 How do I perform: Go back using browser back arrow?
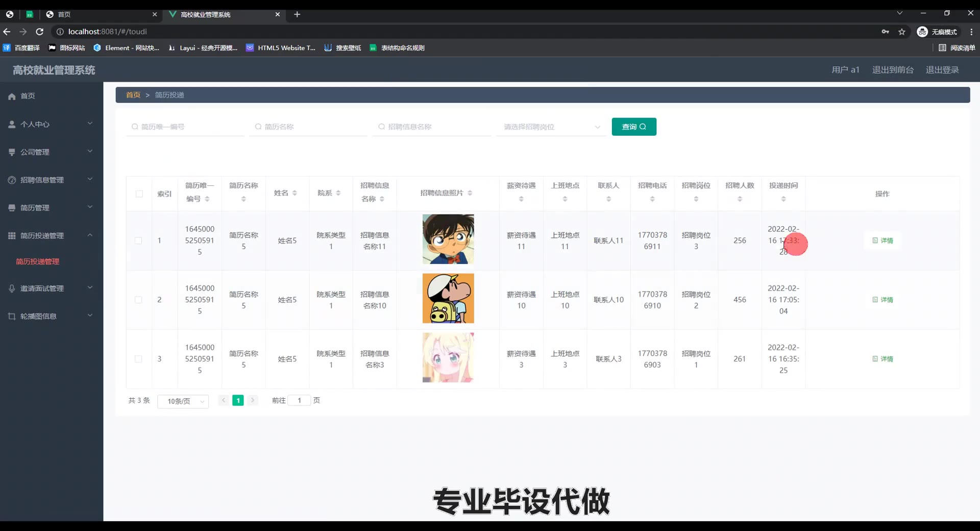click(7, 32)
